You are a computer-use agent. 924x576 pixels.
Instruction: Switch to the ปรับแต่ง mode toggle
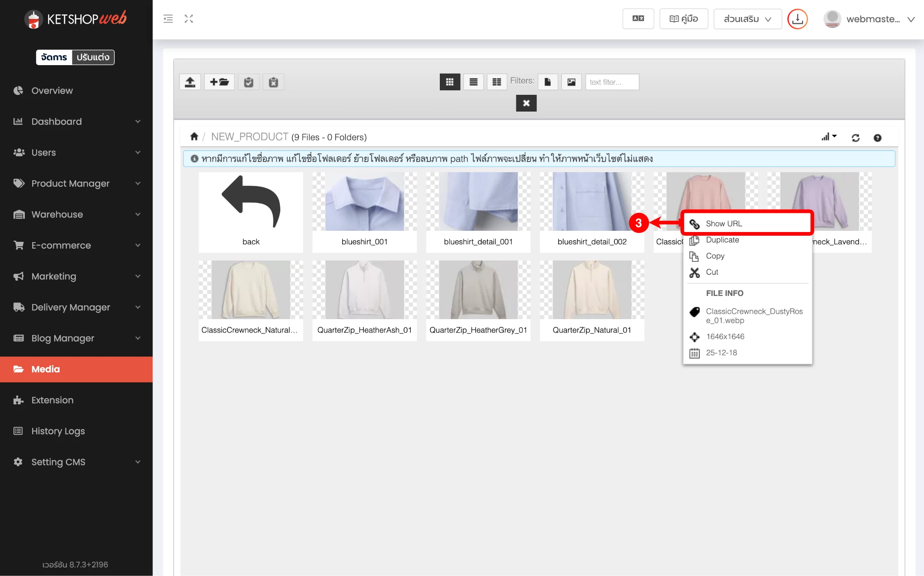pos(93,57)
